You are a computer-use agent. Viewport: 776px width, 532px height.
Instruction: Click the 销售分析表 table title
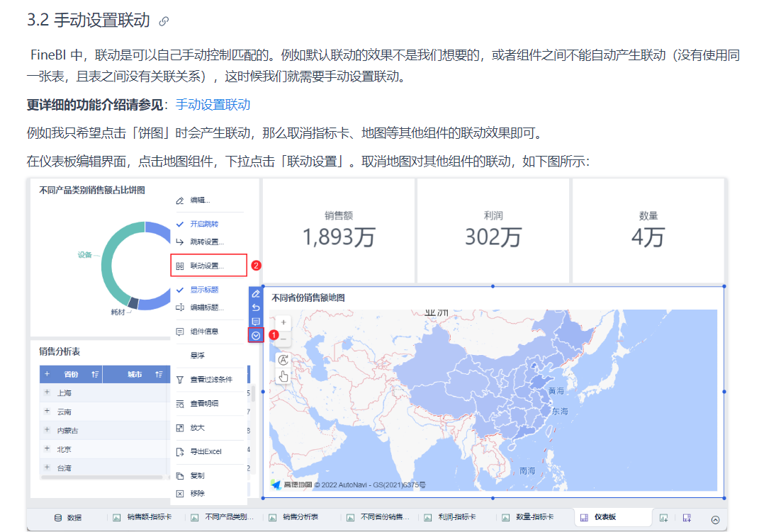pyautogui.click(x=60, y=352)
